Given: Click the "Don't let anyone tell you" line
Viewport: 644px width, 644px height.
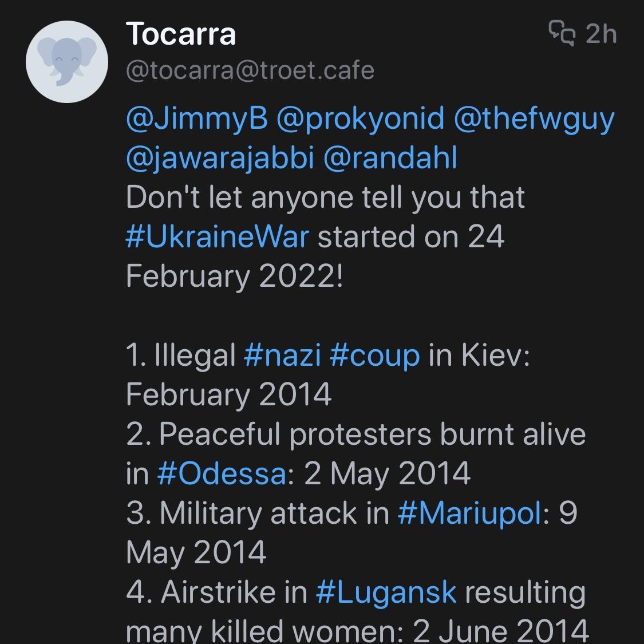Looking at the screenshot, I should tap(325, 197).
